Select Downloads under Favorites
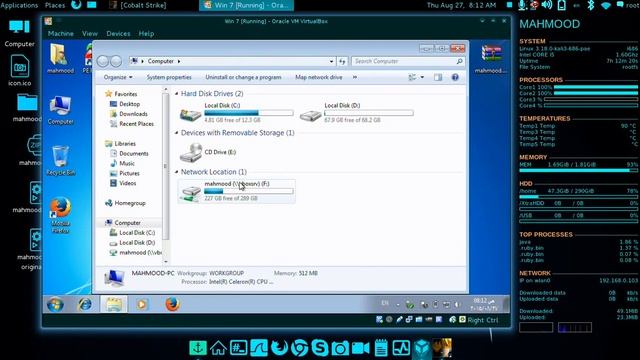 [x=133, y=114]
